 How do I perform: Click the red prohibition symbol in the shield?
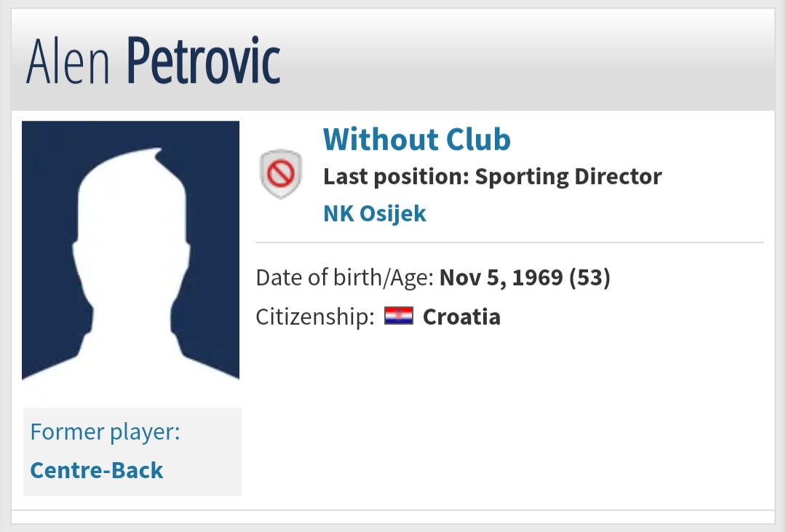(x=281, y=173)
